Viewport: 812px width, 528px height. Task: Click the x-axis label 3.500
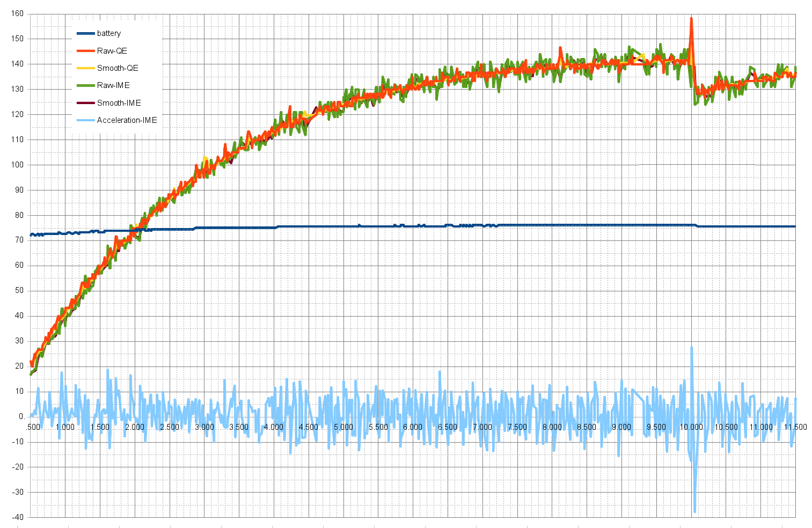coord(239,427)
